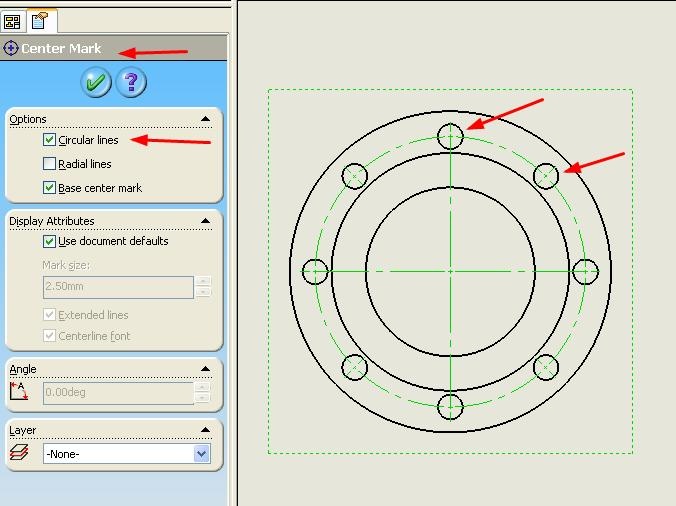The image size is (676, 506).
Task: Toggle the Extended lines checkbox
Action: click(49, 315)
